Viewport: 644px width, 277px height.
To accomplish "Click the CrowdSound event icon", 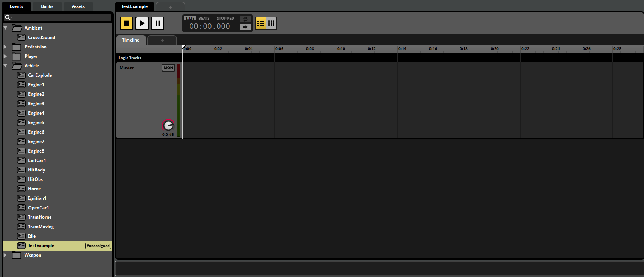I will [x=22, y=37].
